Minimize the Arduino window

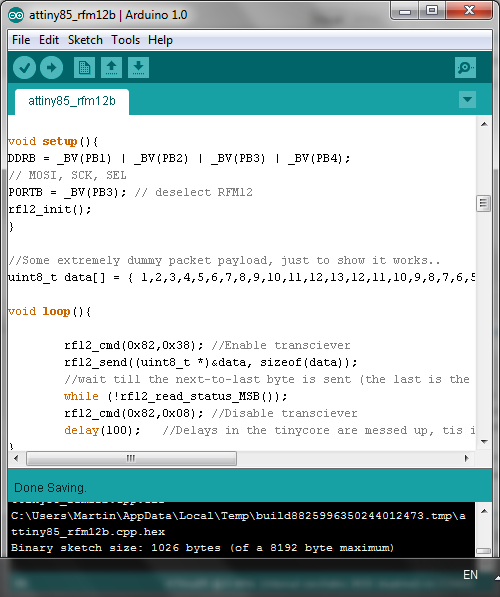click(404, 11)
